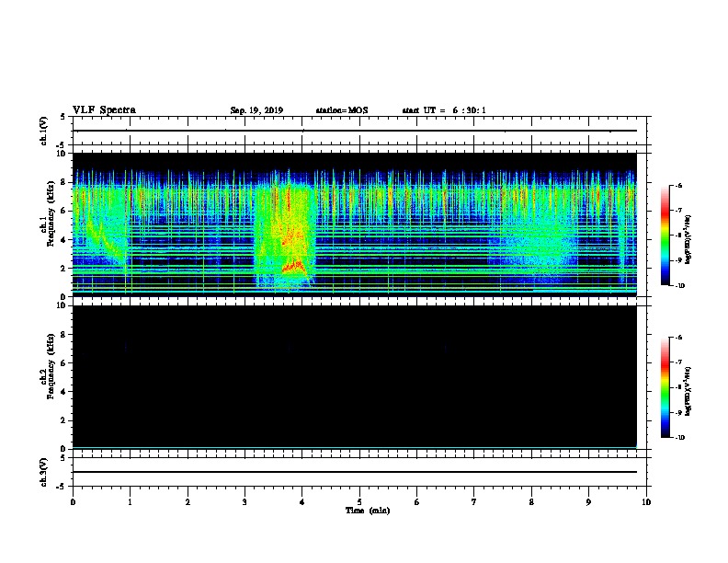Click the "6" kHz tick on ch.2 frequency axis
The height and width of the screenshot is (563, 728).
64,362
